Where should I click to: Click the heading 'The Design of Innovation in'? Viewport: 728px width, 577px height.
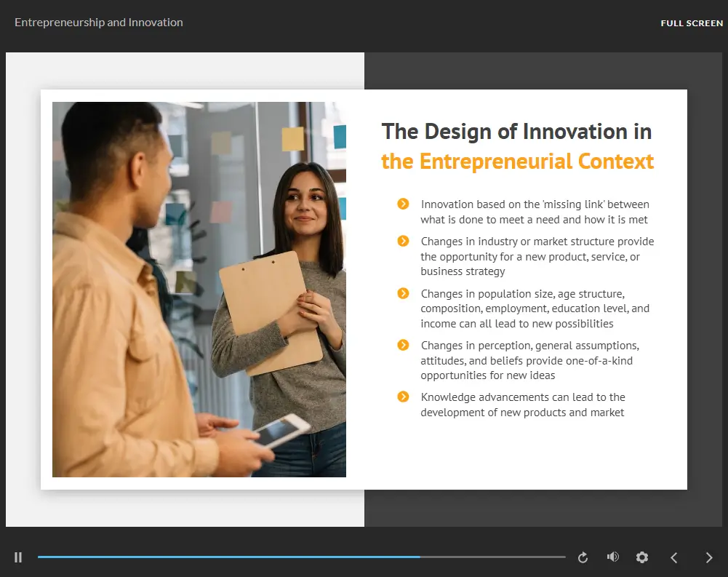(516, 132)
